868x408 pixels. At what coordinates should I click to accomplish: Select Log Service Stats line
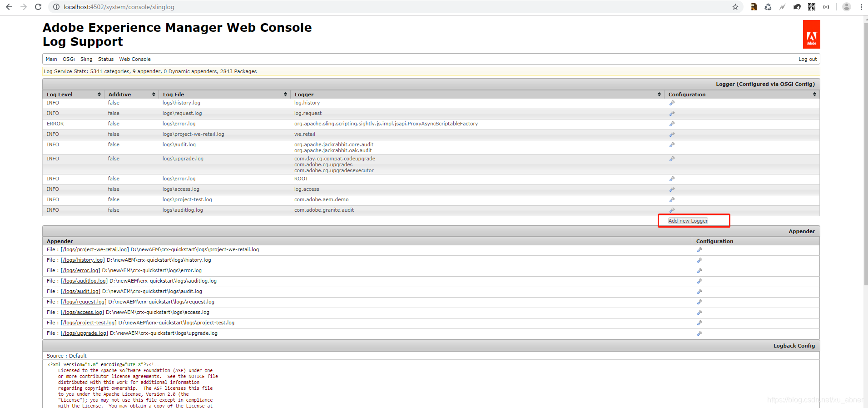click(150, 71)
